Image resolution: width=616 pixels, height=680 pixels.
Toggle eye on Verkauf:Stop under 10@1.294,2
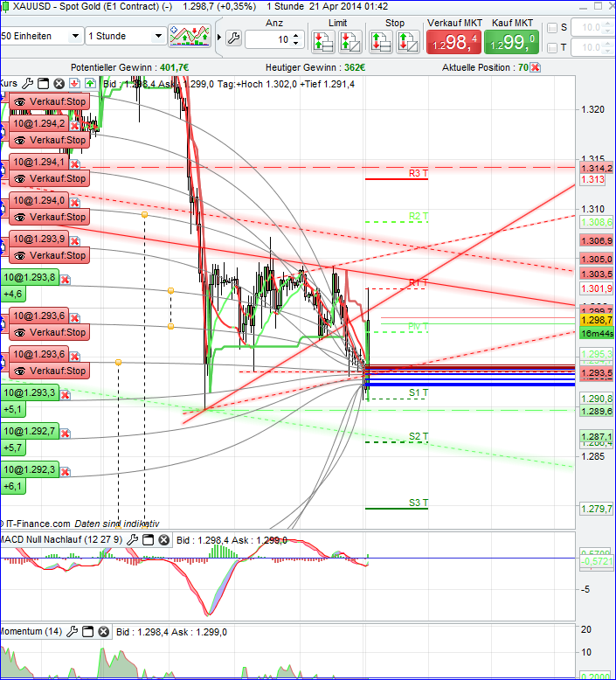[19, 141]
